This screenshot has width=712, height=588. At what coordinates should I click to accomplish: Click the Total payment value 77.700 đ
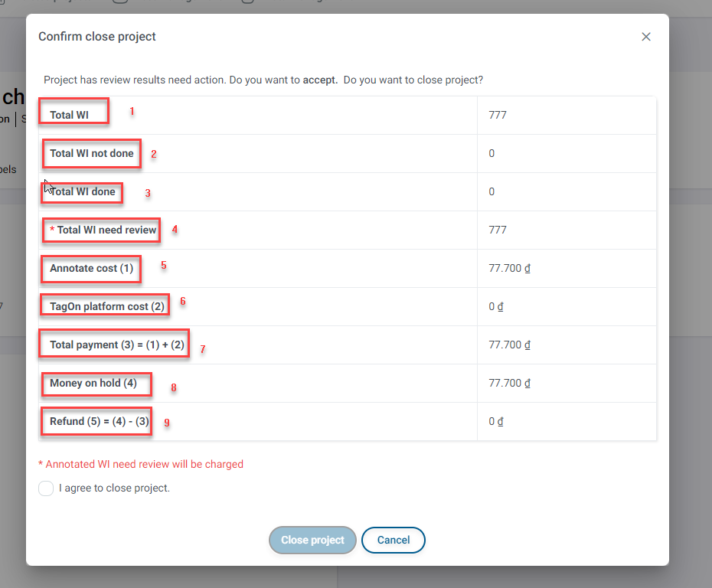tap(510, 345)
